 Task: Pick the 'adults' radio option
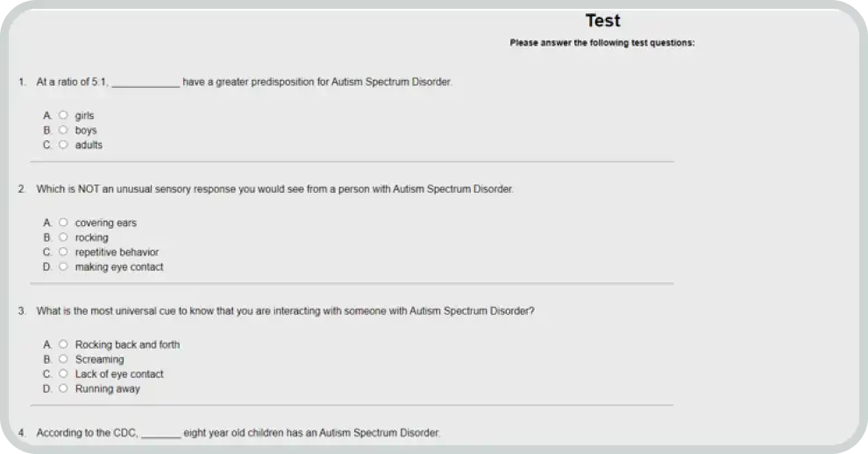tap(63, 145)
